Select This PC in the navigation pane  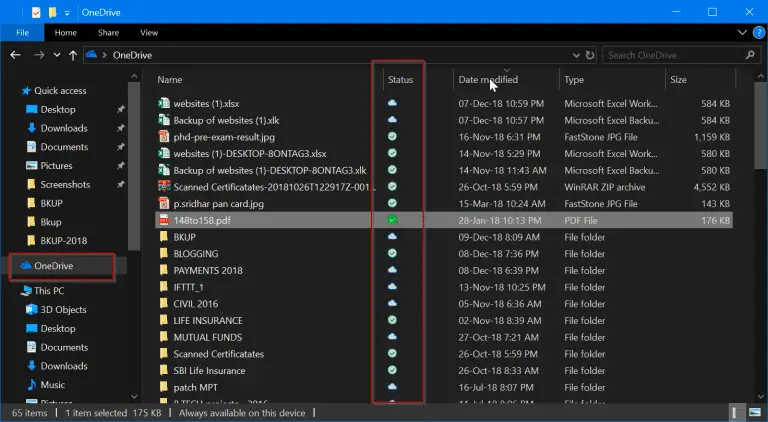(x=49, y=291)
